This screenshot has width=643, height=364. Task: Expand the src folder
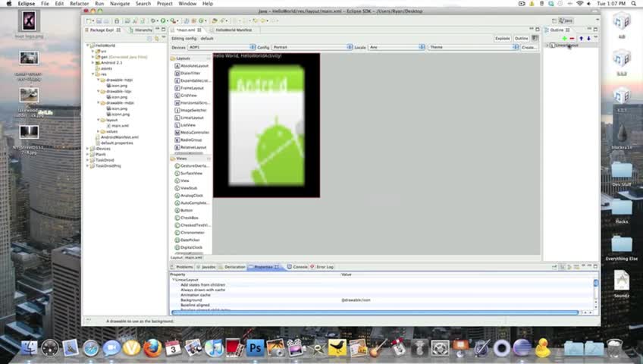coord(93,52)
